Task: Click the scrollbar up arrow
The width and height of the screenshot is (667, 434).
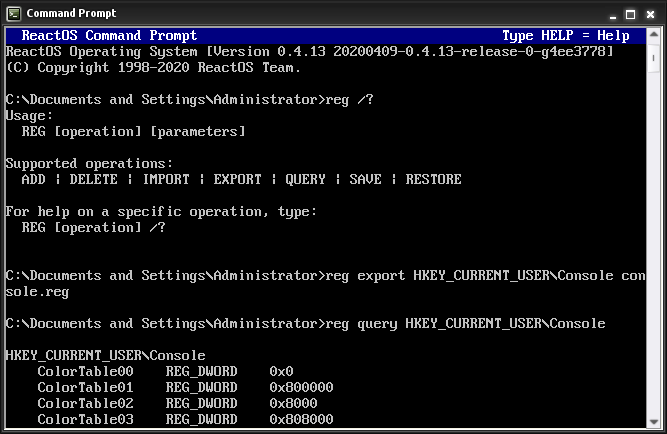Action: pos(652,35)
